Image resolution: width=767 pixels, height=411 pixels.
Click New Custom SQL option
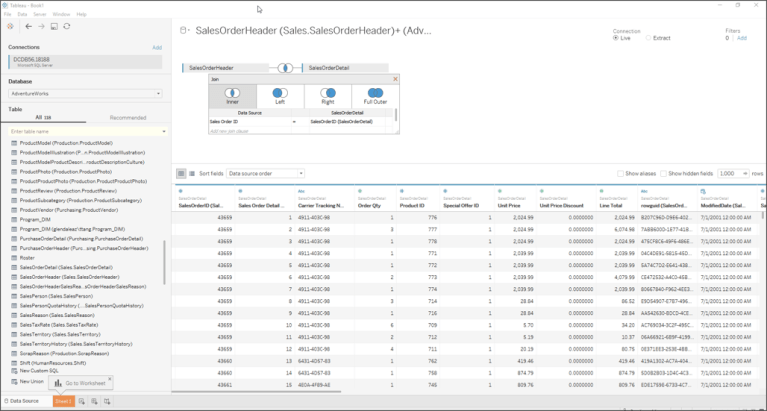[x=42, y=371]
